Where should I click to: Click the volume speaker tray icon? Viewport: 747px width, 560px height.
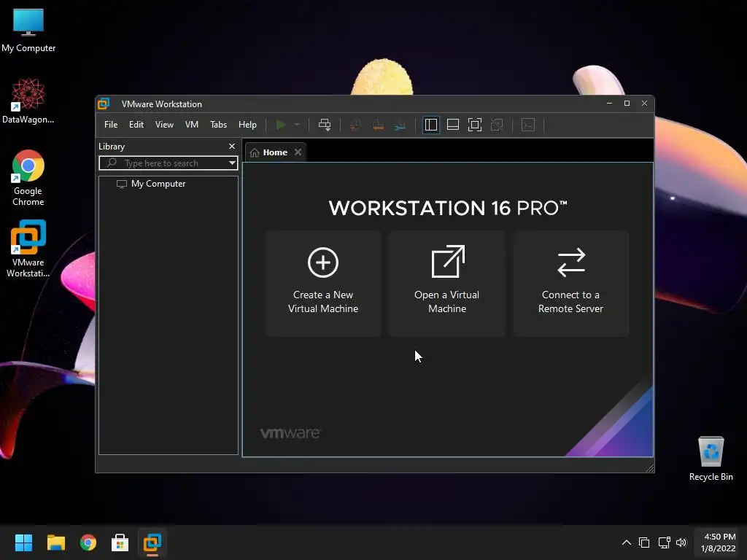681,542
